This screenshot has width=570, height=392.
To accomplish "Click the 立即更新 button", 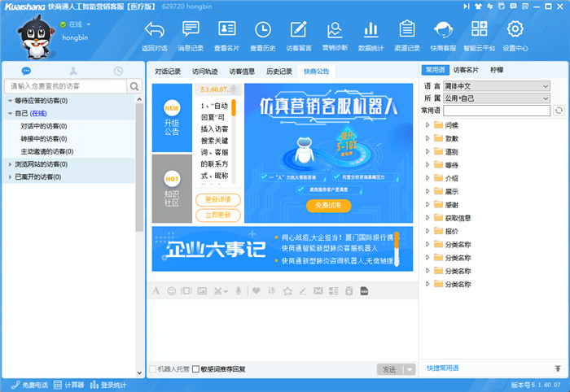I will (x=217, y=215).
